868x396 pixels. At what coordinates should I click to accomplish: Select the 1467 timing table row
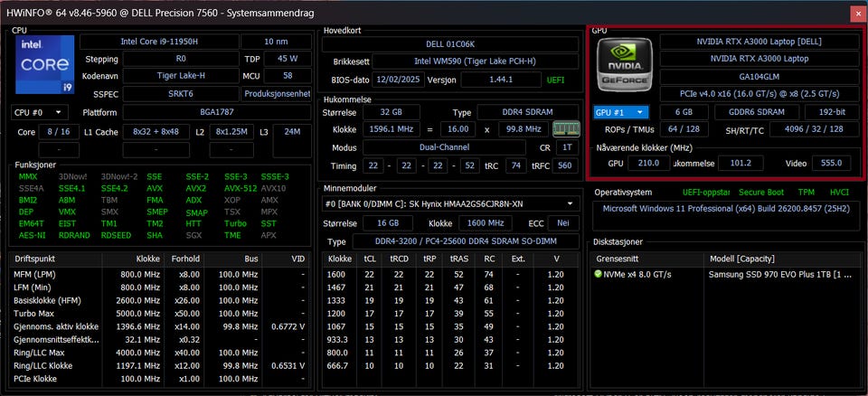pos(450,288)
